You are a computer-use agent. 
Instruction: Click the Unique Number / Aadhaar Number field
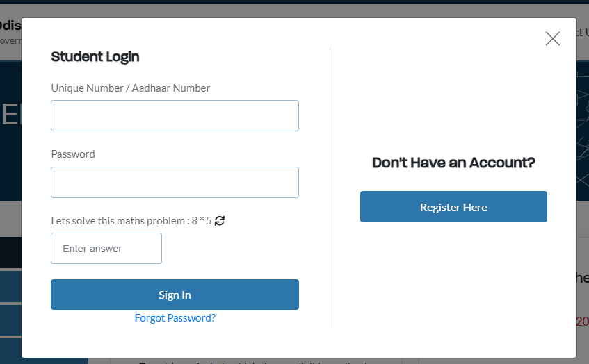(175, 115)
